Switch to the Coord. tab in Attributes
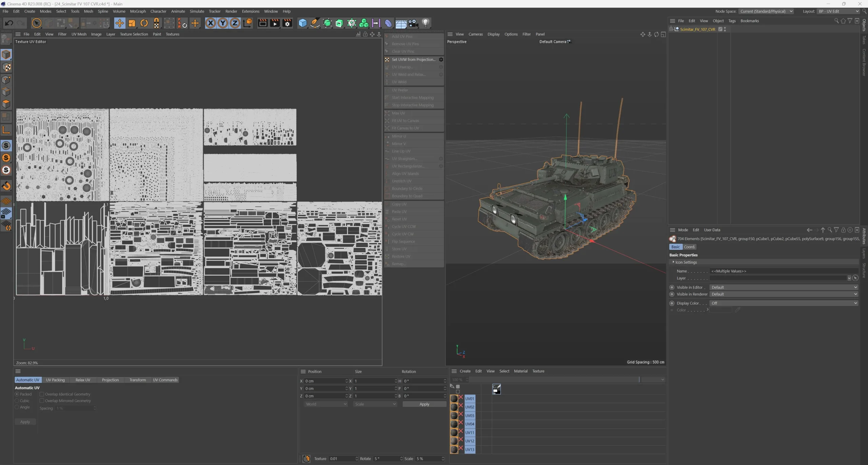 click(689, 247)
